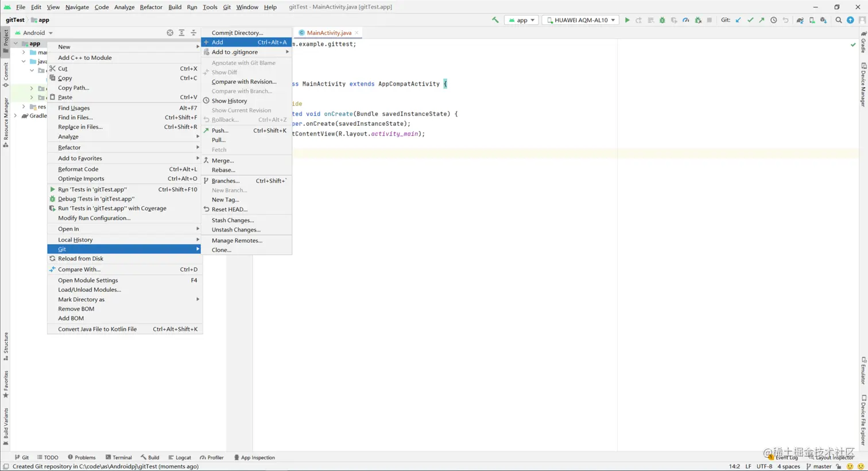
Task: Click the gitTest breadcrumb in navigation bar
Action: click(15, 20)
